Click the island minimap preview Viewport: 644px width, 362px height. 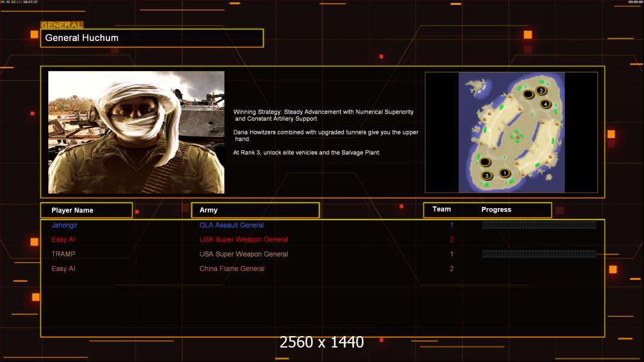(x=511, y=132)
